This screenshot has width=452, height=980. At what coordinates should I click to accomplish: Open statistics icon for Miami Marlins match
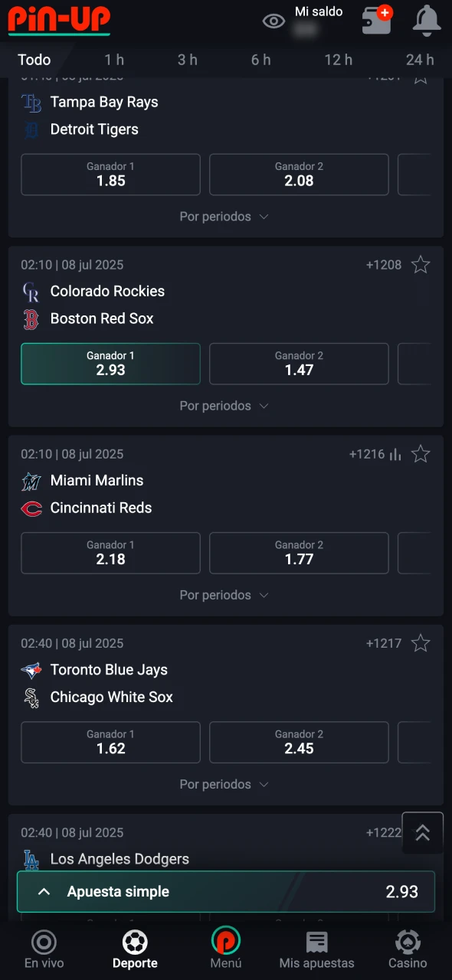click(395, 454)
